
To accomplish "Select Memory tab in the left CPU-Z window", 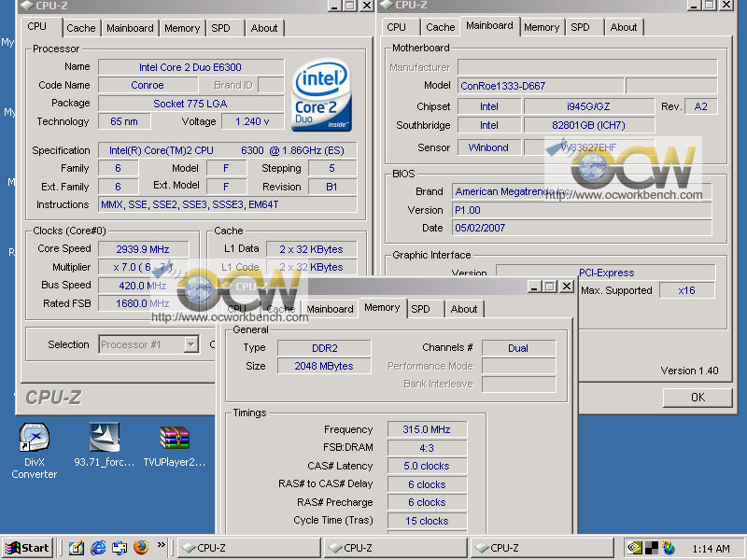I will 182,28.
